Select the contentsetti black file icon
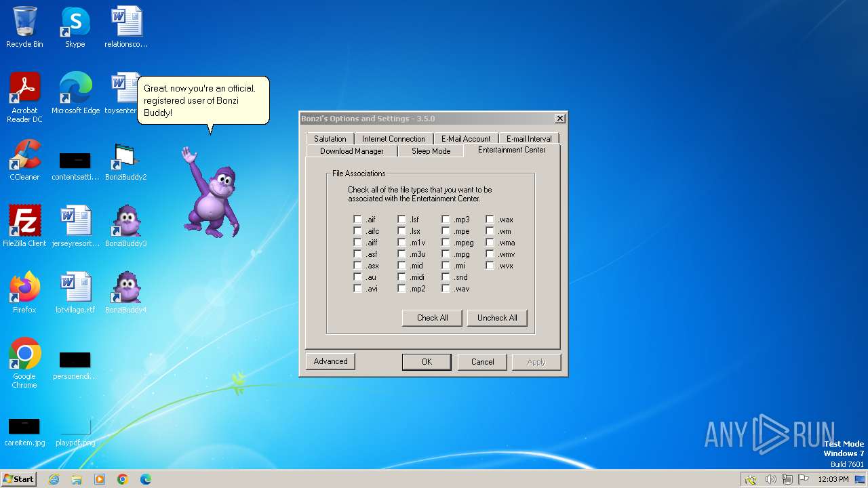The width and height of the screenshot is (868, 488). tap(75, 167)
